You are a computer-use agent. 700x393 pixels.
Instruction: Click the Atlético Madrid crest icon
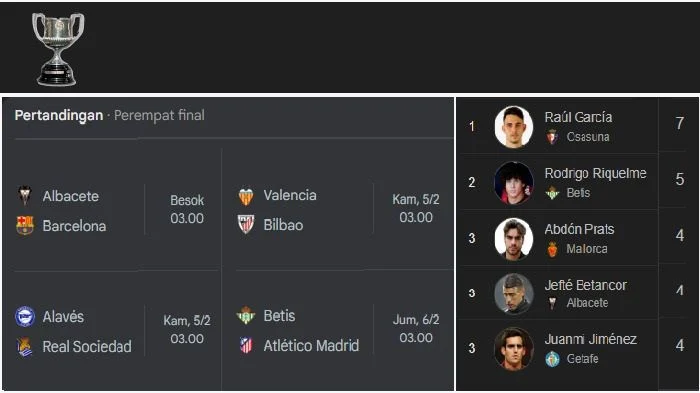click(246, 345)
